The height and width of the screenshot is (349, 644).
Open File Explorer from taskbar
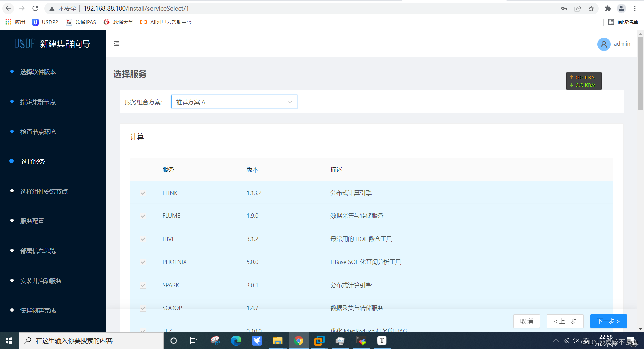pyautogui.click(x=277, y=341)
